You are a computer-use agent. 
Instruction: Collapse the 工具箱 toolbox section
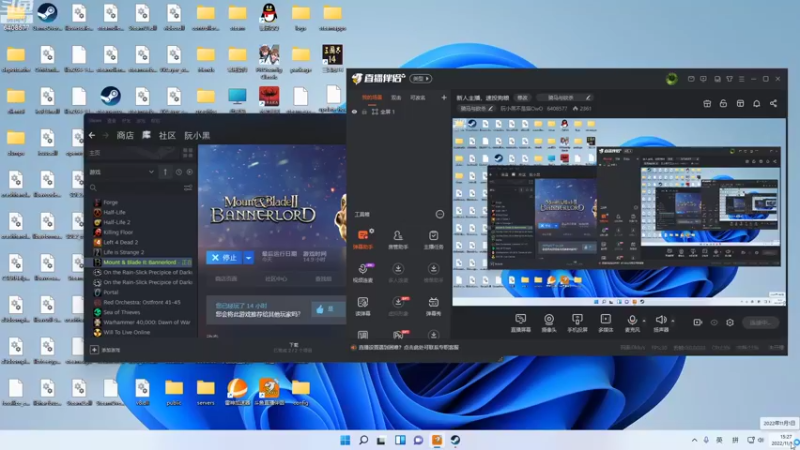pyautogui.click(x=440, y=214)
